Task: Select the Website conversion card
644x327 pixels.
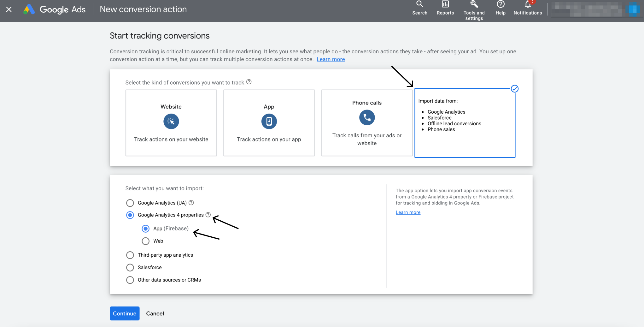Action: [171, 123]
